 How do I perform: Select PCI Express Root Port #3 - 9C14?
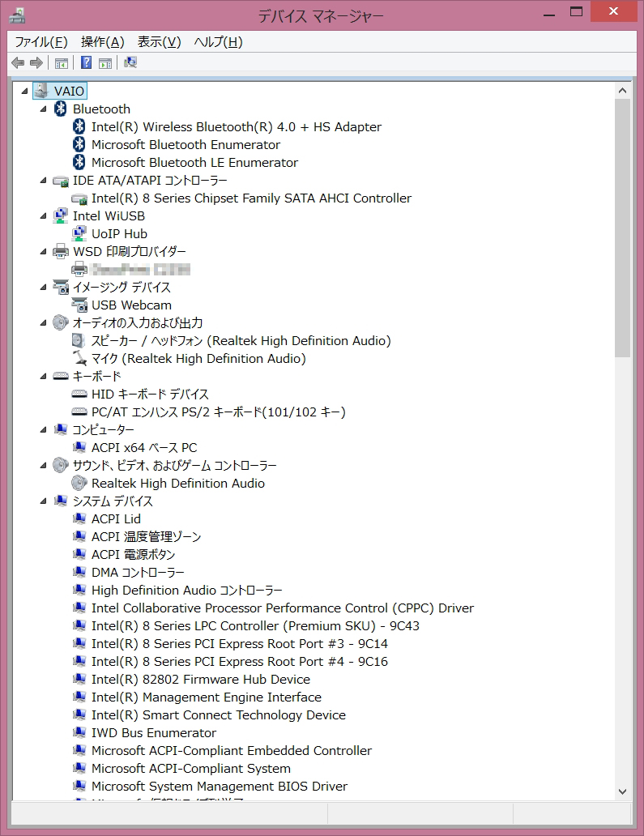[239, 643]
